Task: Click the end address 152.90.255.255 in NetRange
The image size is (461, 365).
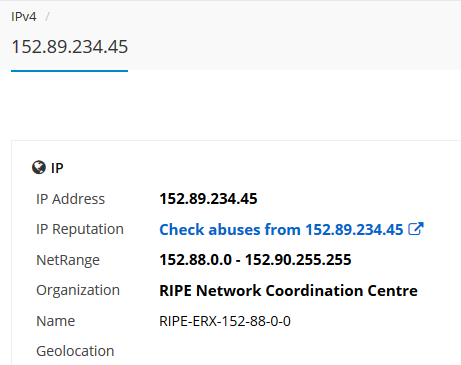Action: (x=298, y=260)
